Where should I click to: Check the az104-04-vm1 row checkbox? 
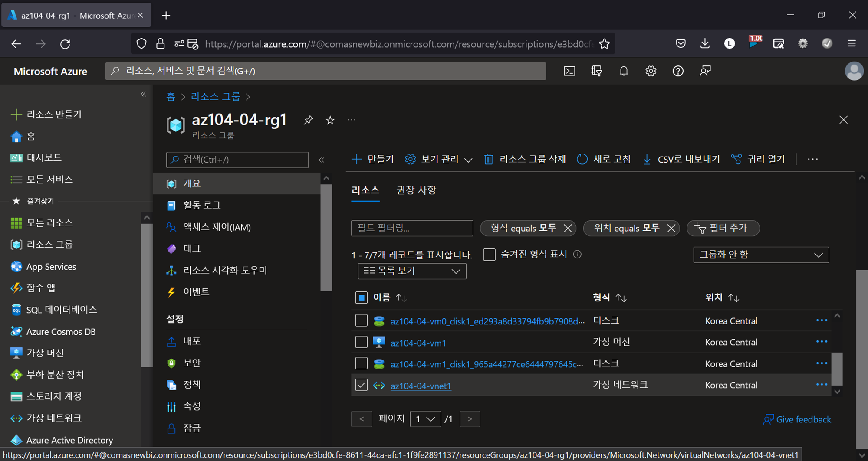point(361,342)
